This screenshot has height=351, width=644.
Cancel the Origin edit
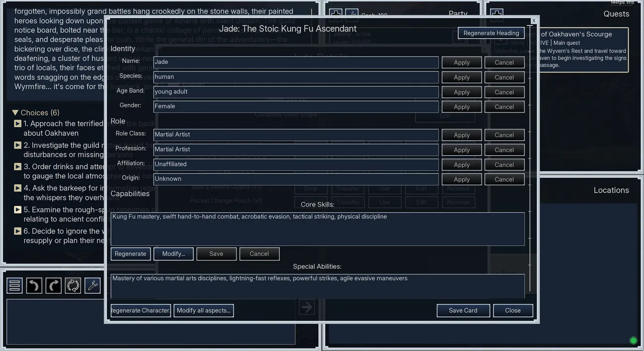point(504,179)
